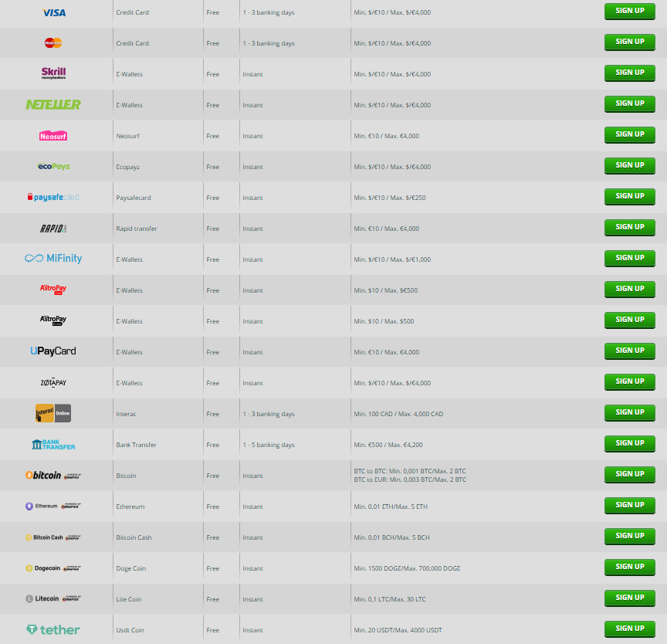The image size is (667, 644).
Task: Click Sign Up in the ZotaPay row
Action: [630, 382]
